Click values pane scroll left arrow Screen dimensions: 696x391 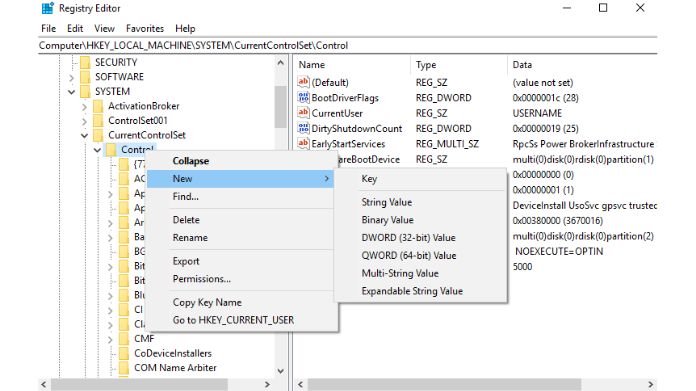point(301,384)
